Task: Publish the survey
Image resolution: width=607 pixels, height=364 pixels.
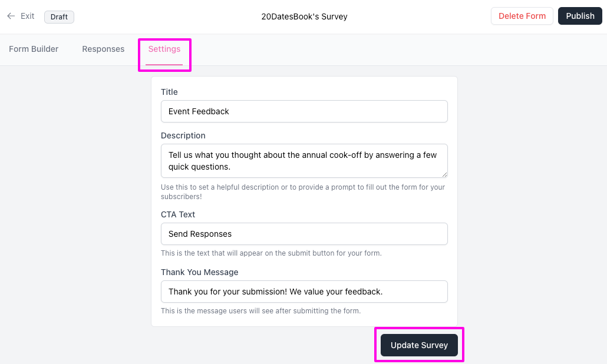Action: coord(580,16)
